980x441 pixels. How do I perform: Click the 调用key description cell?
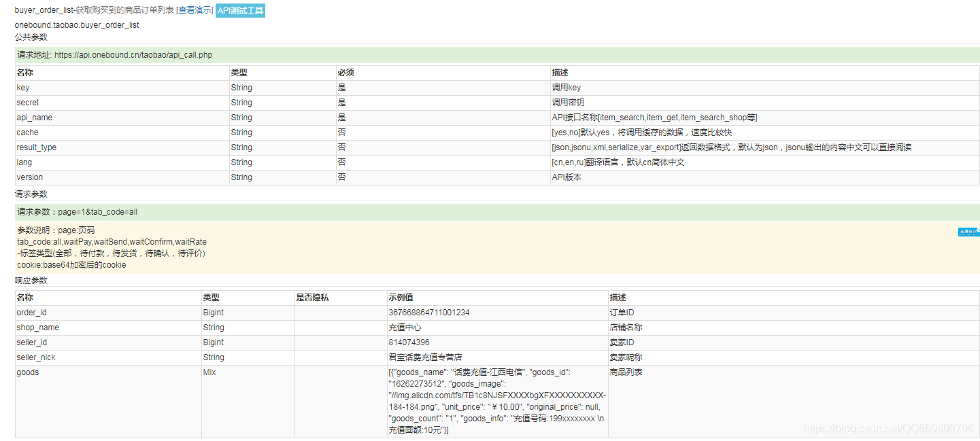764,88
